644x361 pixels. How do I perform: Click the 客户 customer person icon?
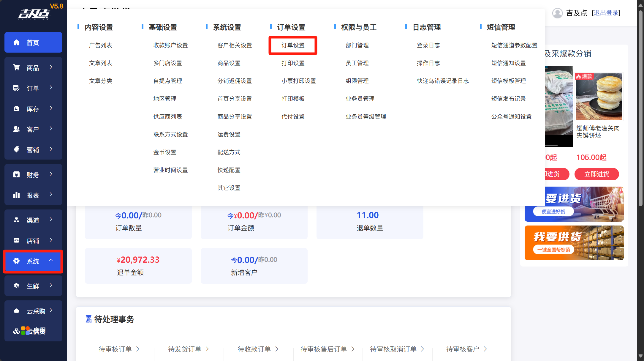pyautogui.click(x=17, y=129)
